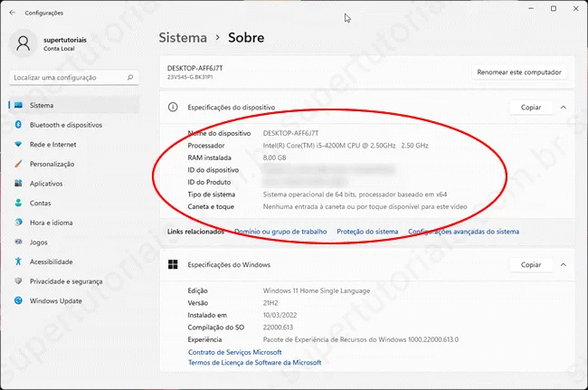The width and height of the screenshot is (588, 390).
Task: Click the back arrow in Configurações
Action: tap(13, 13)
